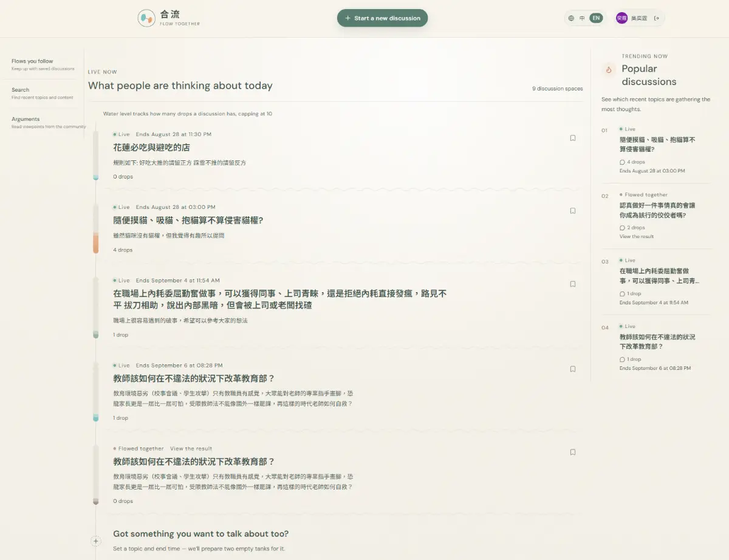Click the plus icon to add topic
The height and width of the screenshot is (560, 729).
(x=96, y=541)
